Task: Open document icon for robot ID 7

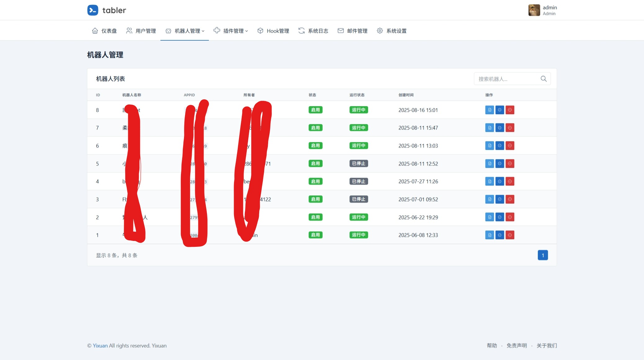Action: (x=489, y=128)
